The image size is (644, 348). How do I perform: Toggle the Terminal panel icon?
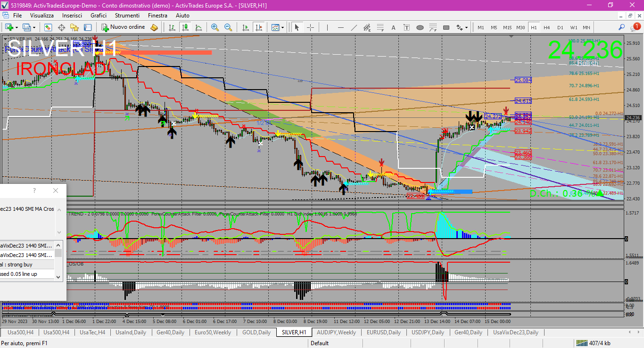click(x=88, y=27)
